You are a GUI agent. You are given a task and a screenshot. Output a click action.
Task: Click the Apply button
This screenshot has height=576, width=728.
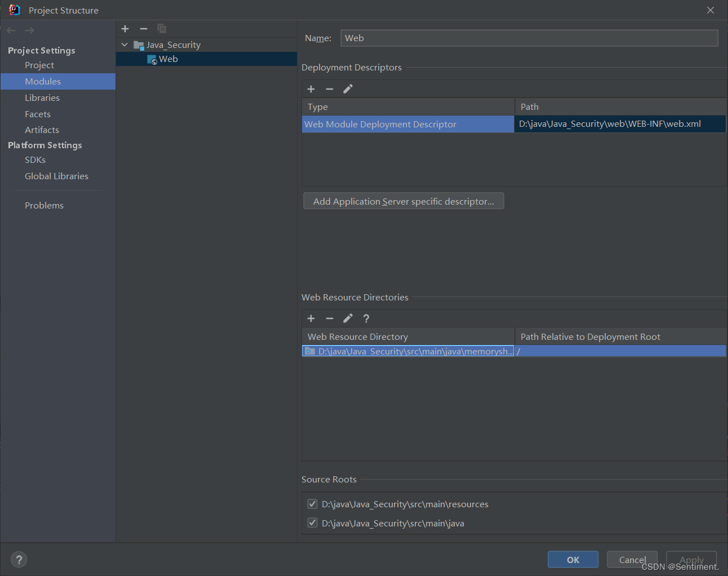point(691,560)
